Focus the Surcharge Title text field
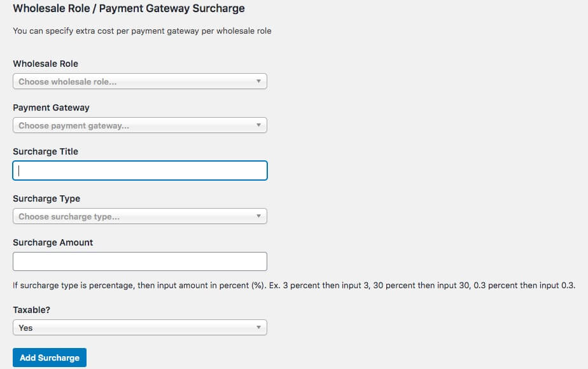 [x=140, y=171]
